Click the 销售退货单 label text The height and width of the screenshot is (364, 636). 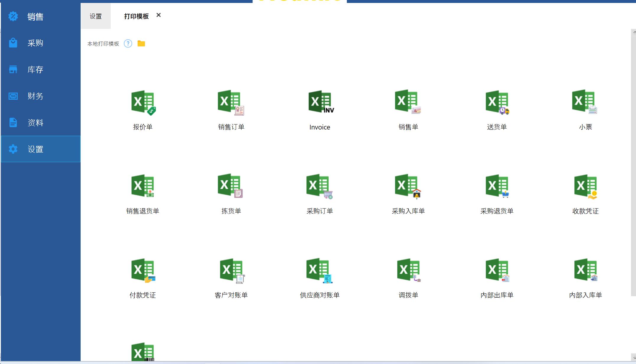tap(143, 211)
